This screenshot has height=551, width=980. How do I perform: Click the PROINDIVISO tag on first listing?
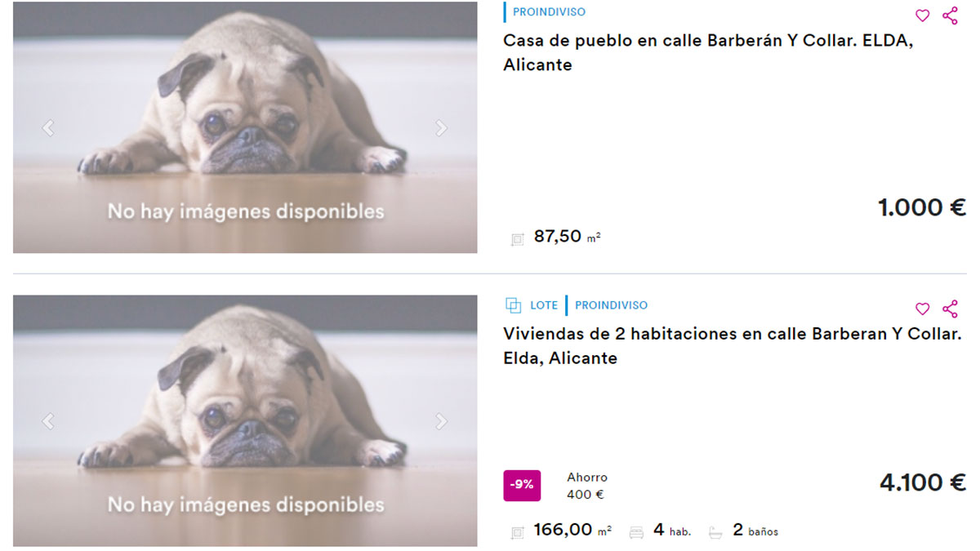click(549, 12)
